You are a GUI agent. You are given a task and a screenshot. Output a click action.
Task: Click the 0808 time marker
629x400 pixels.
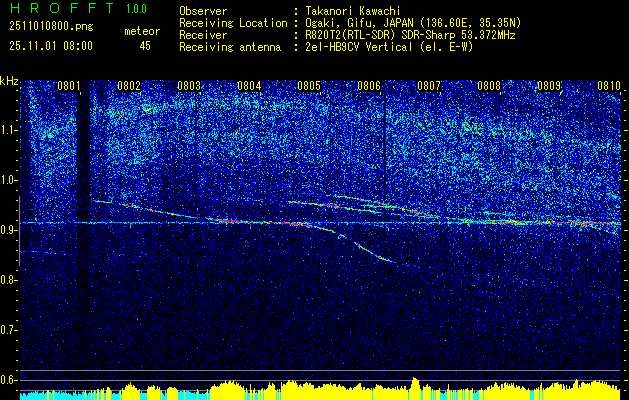coord(489,86)
